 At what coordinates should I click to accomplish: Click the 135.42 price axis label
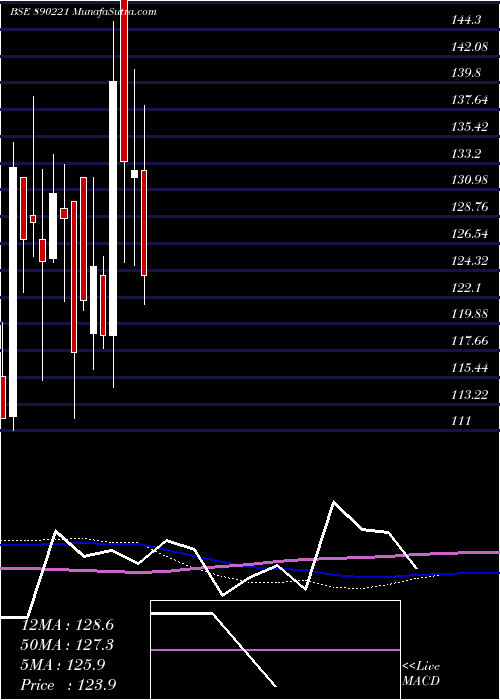pos(470,127)
